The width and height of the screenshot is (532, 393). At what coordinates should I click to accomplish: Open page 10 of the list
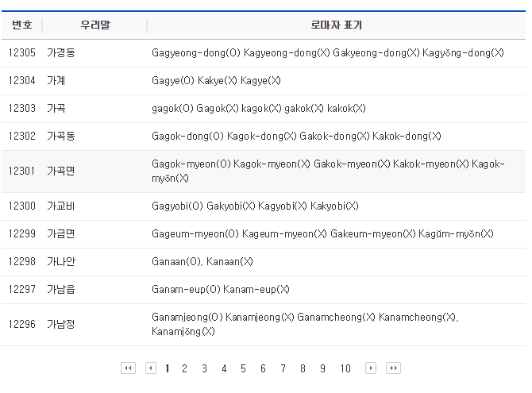345,368
